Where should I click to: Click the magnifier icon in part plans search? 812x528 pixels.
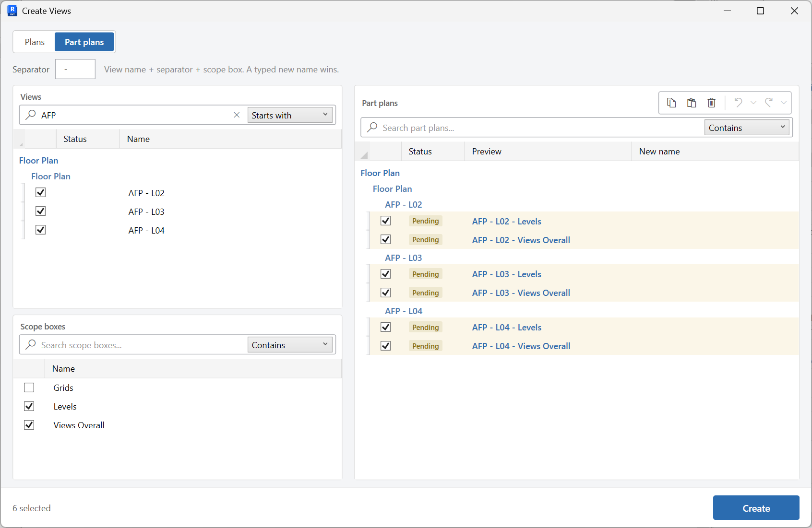click(x=372, y=127)
